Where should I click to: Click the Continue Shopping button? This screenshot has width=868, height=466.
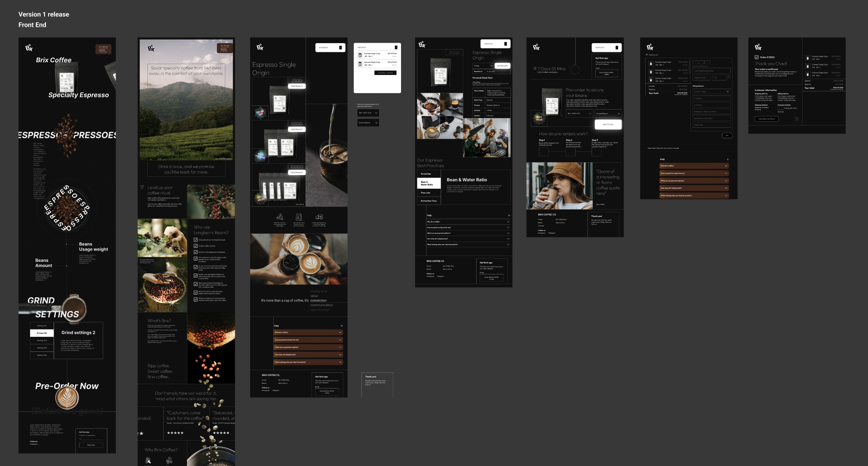[767, 119]
